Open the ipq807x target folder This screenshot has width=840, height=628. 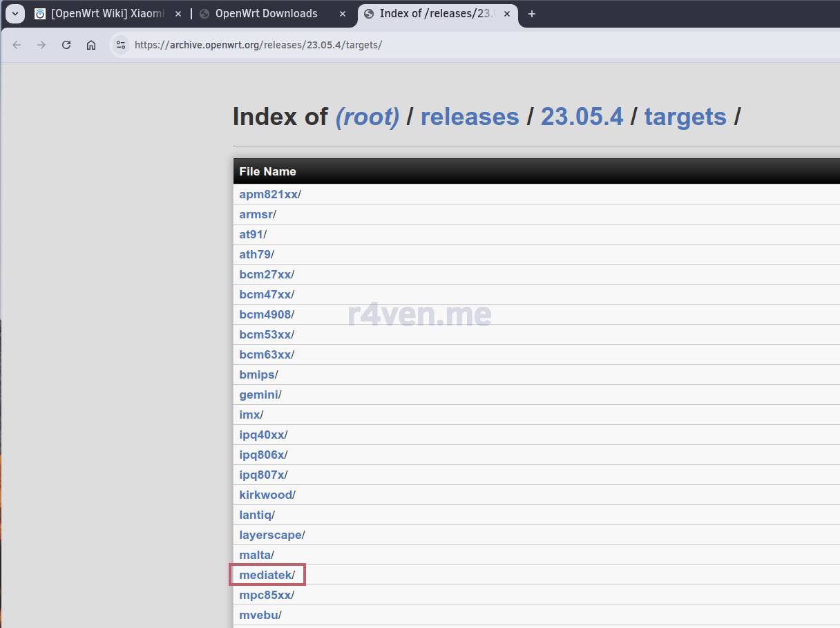pos(261,475)
